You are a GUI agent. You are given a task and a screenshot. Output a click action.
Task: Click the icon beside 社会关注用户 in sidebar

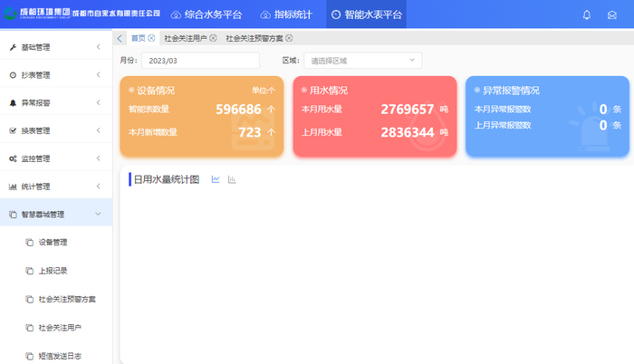tap(30, 328)
